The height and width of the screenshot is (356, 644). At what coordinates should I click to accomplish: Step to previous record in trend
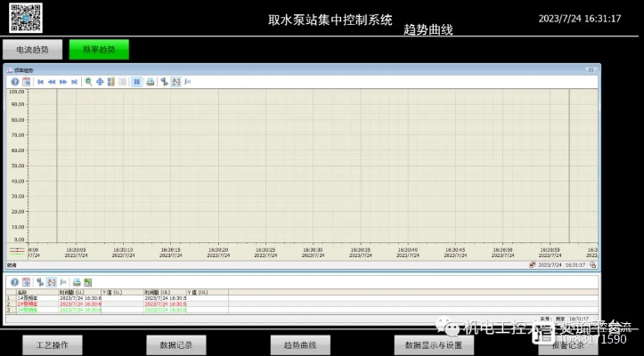(52, 81)
